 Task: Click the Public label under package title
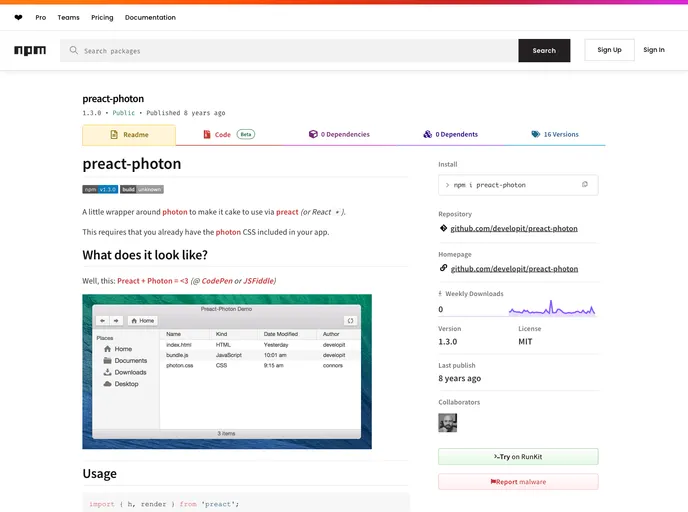tap(124, 113)
